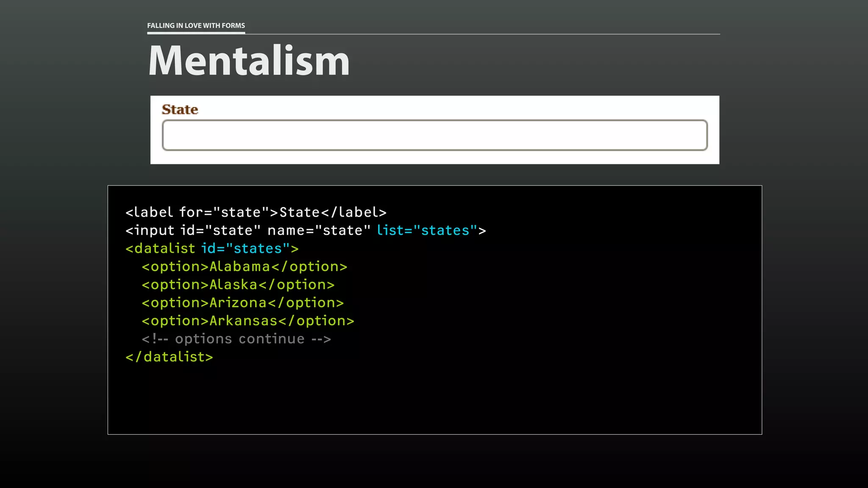Click the Arkansas option line
The width and height of the screenshot is (868, 488).
[x=248, y=321]
